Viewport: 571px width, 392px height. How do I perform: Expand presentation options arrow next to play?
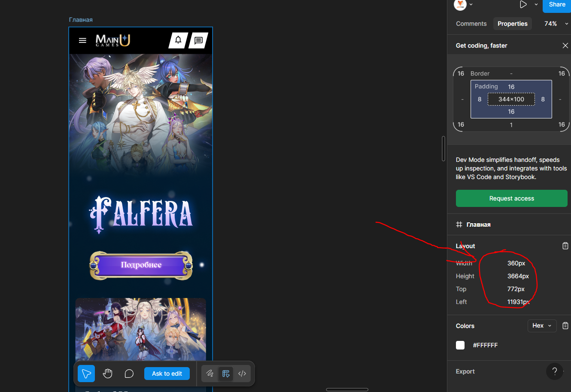click(536, 4)
